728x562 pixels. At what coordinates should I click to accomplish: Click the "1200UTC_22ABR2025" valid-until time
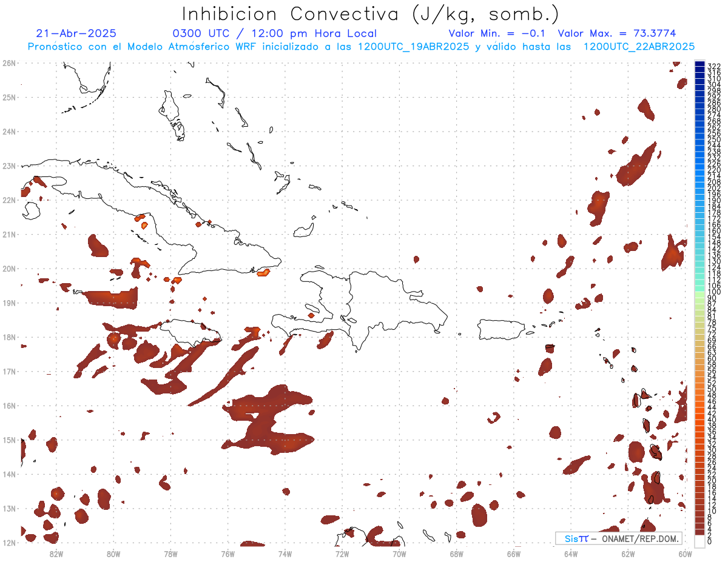point(639,47)
